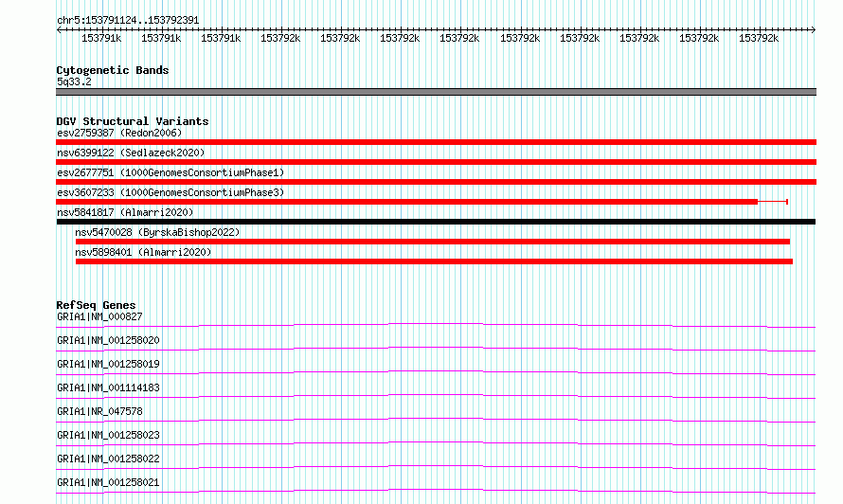Click the magenta intron line of GRIA1|NM_001258021
Viewport: 843px width, 504px height.
tap(436, 491)
